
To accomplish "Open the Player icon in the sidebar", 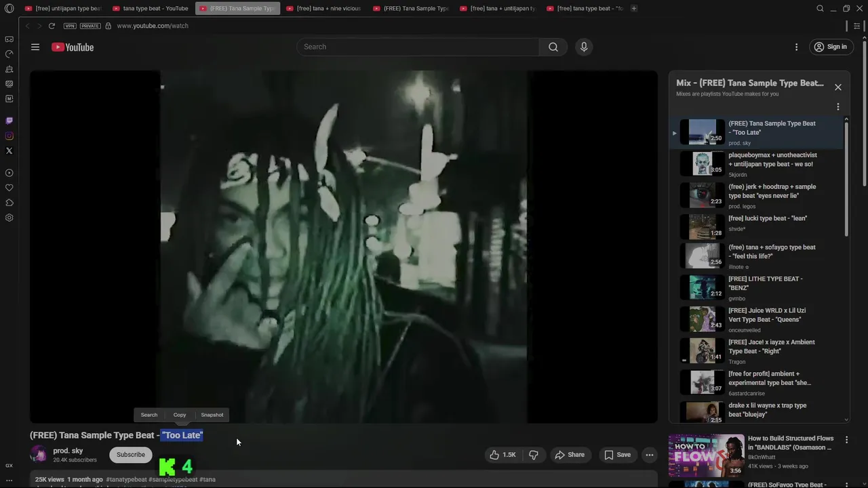I will [x=9, y=173].
